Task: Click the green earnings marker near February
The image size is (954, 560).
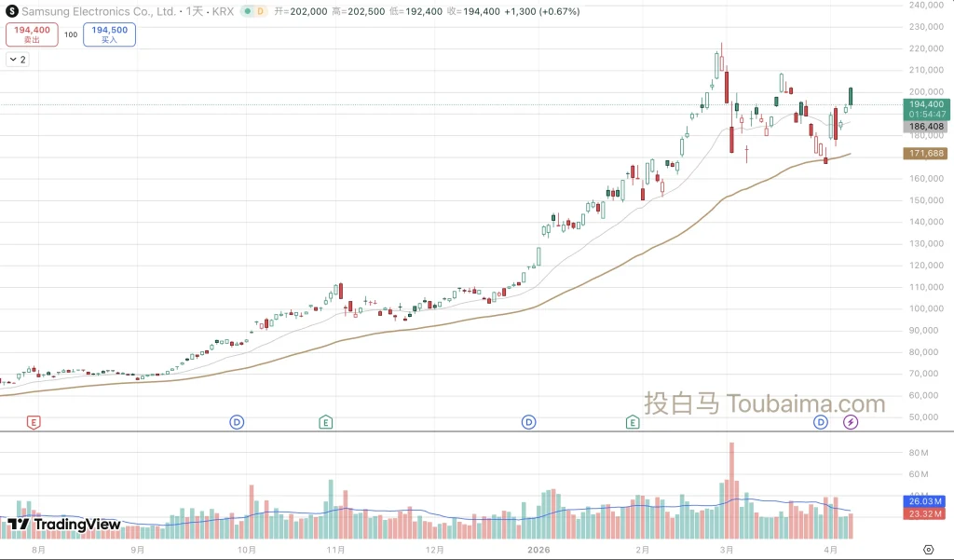Action: pyautogui.click(x=633, y=422)
